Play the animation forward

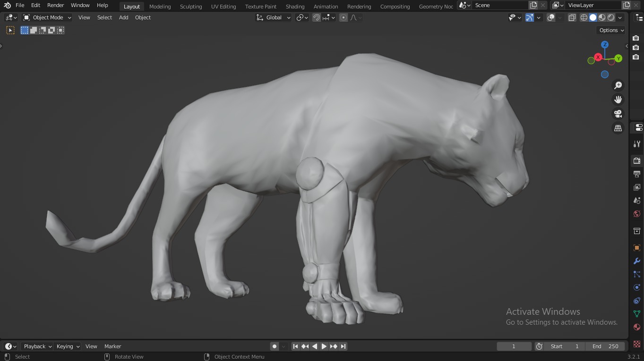point(324,346)
